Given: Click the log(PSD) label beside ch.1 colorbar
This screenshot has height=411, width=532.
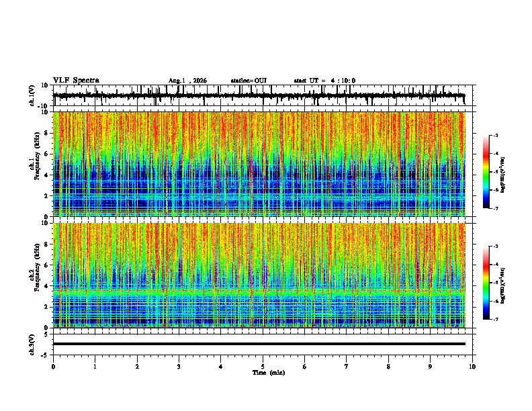Looking at the screenshot, I should pyautogui.click(x=503, y=175).
